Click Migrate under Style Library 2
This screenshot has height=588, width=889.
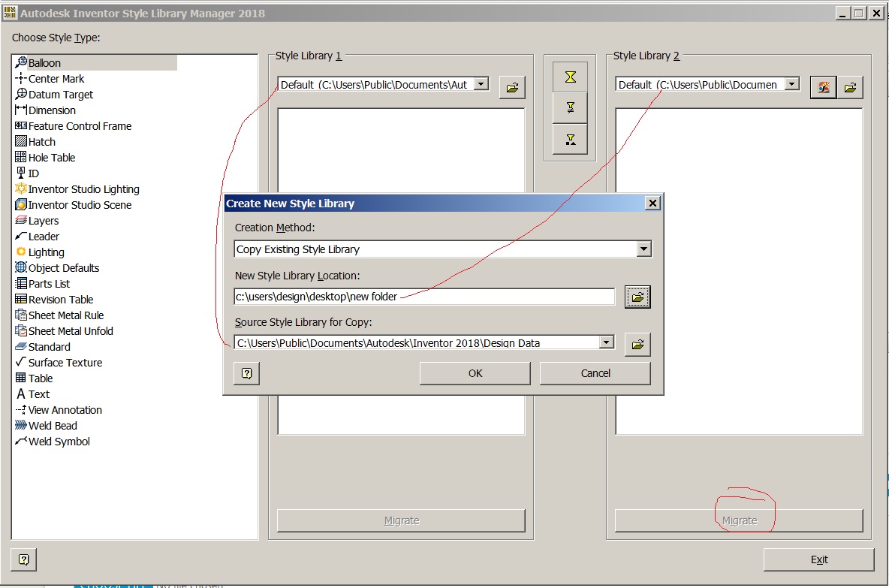(x=740, y=520)
